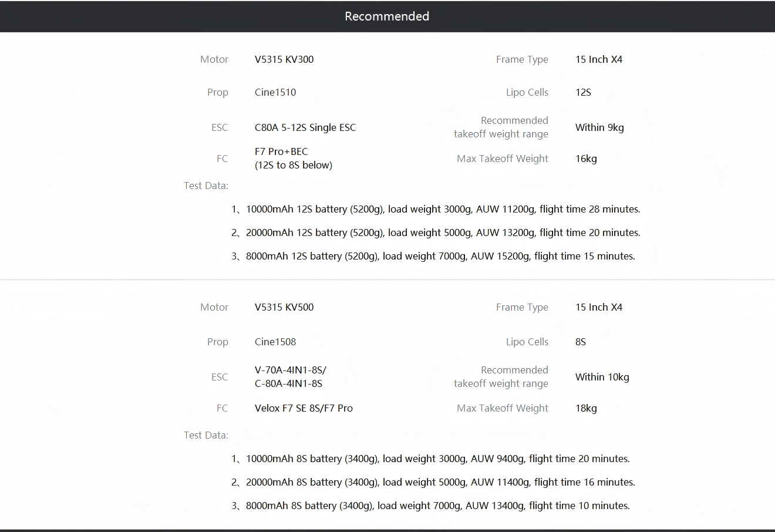The width and height of the screenshot is (775, 532).
Task: Click the 18kg Max Takeoff Weight value
Action: (586, 408)
